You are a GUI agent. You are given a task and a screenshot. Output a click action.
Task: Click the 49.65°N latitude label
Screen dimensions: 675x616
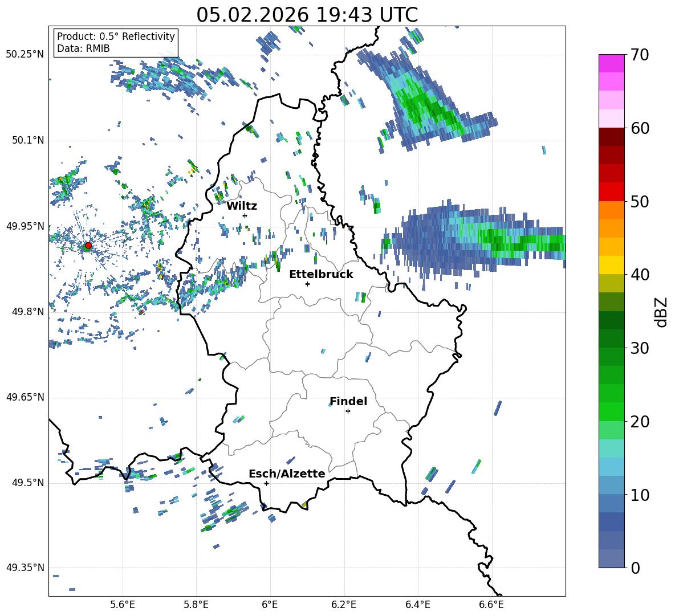point(25,397)
